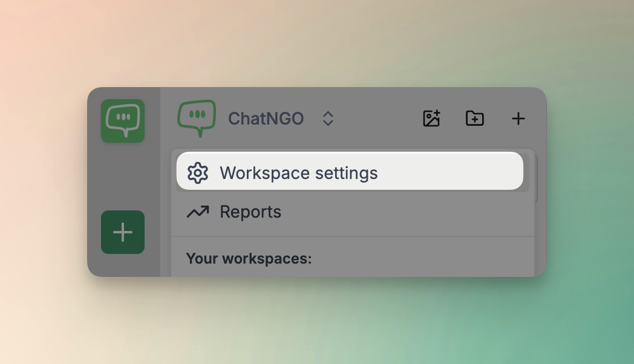Viewport: 634px width, 364px height.
Task: Click the gear icon beside Workspace settings
Action: tap(198, 173)
